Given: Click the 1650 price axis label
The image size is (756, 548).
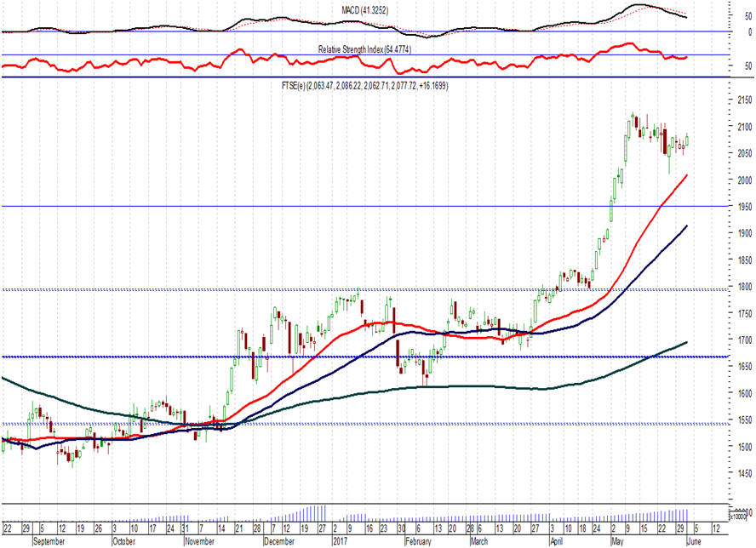Looking at the screenshot, I should [744, 367].
